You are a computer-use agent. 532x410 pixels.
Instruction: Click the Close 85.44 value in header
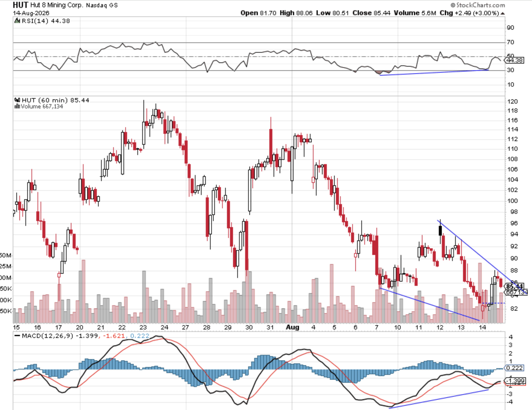tap(371, 13)
